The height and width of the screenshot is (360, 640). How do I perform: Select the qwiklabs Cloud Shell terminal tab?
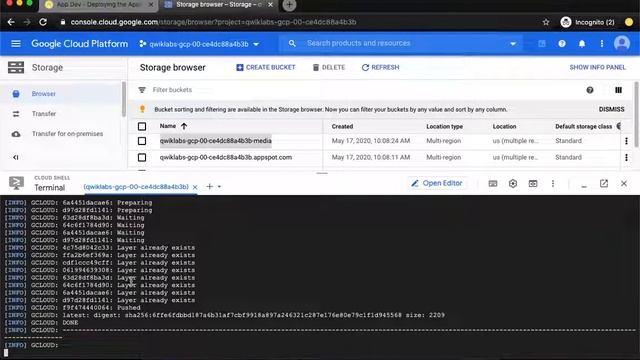(x=136, y=187)
